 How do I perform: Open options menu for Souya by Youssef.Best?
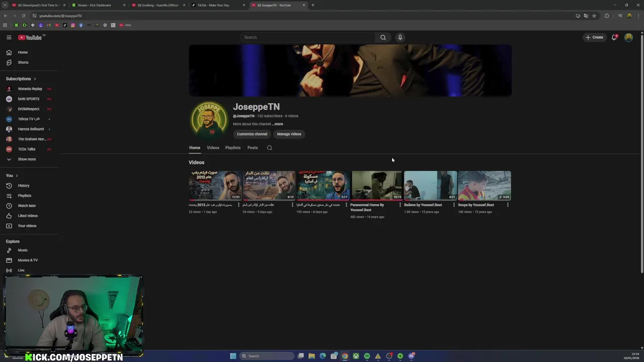tap(508, 205)
